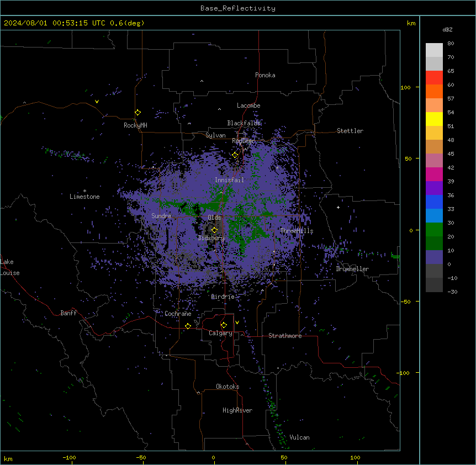Click the RedDeer city label
This screenshot has height=465, width=476.
click(243, 141)
